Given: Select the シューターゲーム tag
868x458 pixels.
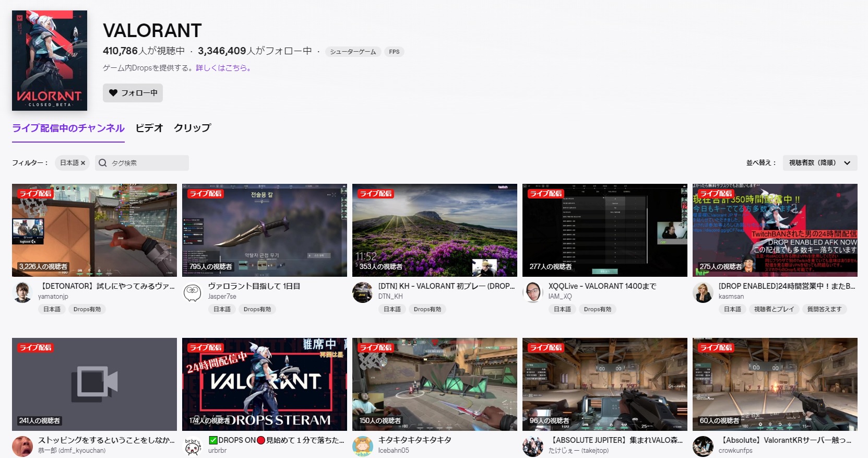Looking at the screenshot, I should [x=353, y=52].
